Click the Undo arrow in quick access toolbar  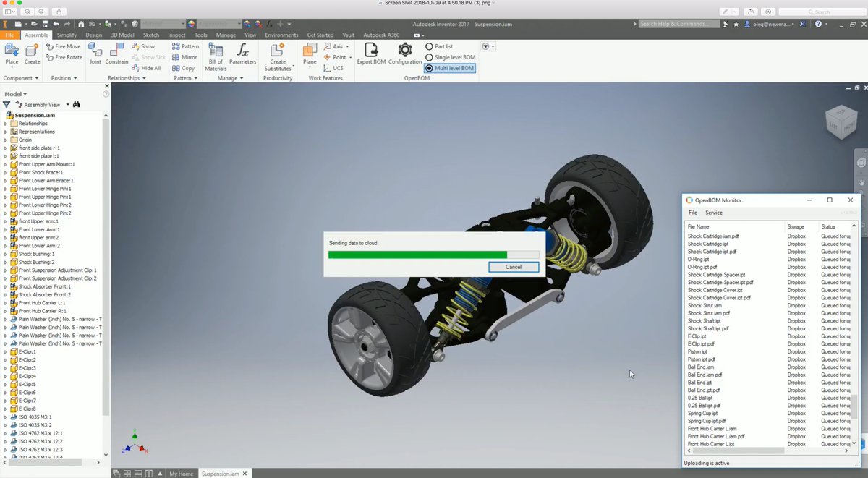(x=56, y=24)
